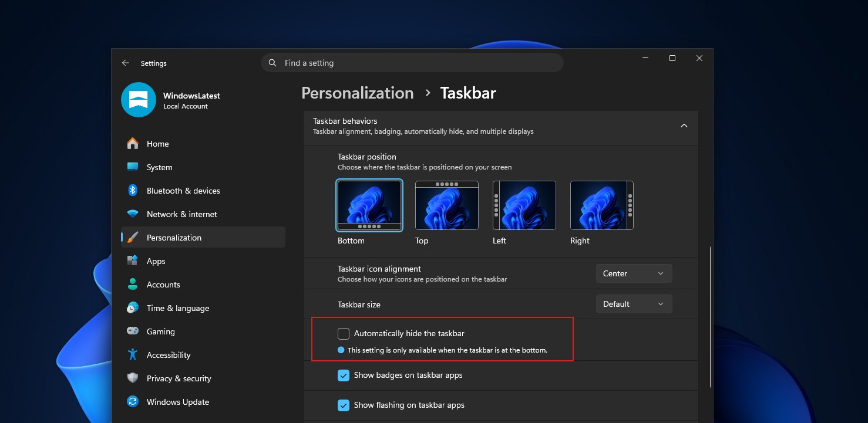Enable Automatically hide the taskbar checkbox
868x423 pixels.
pyautogui.click(x=344, y=334)
